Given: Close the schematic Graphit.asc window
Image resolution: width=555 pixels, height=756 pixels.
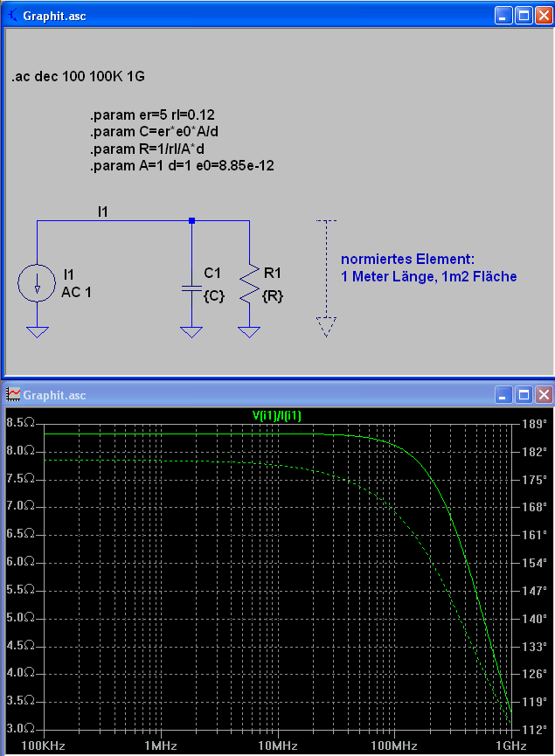Looking at the screenshot, I should tap(544, 16).
